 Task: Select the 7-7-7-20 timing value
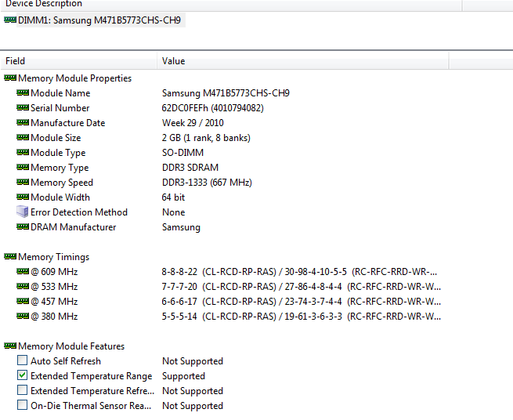point(179,287)
